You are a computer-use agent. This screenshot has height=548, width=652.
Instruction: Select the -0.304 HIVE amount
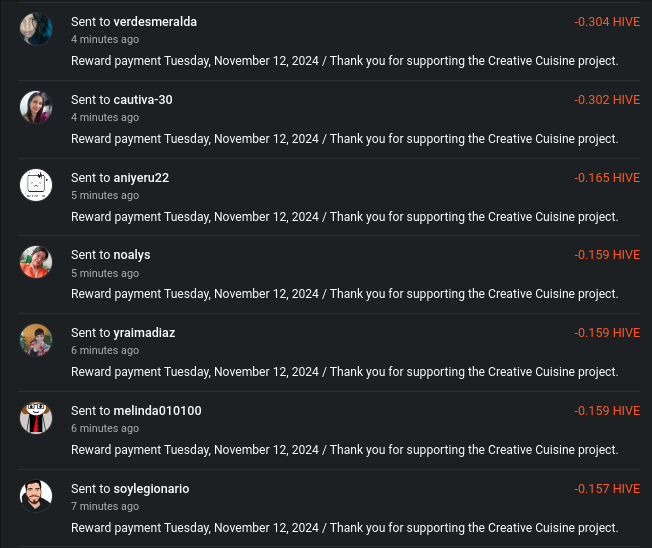[607, 22]
